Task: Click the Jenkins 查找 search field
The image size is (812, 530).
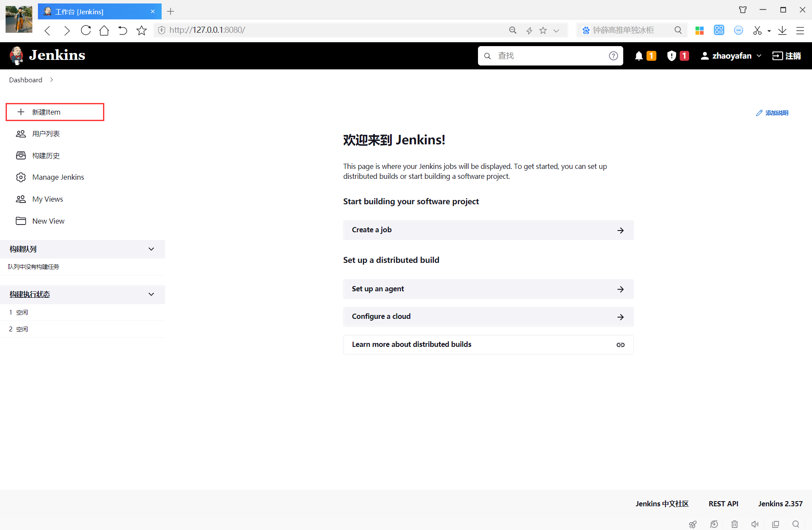Action: (x=550, y=56)
